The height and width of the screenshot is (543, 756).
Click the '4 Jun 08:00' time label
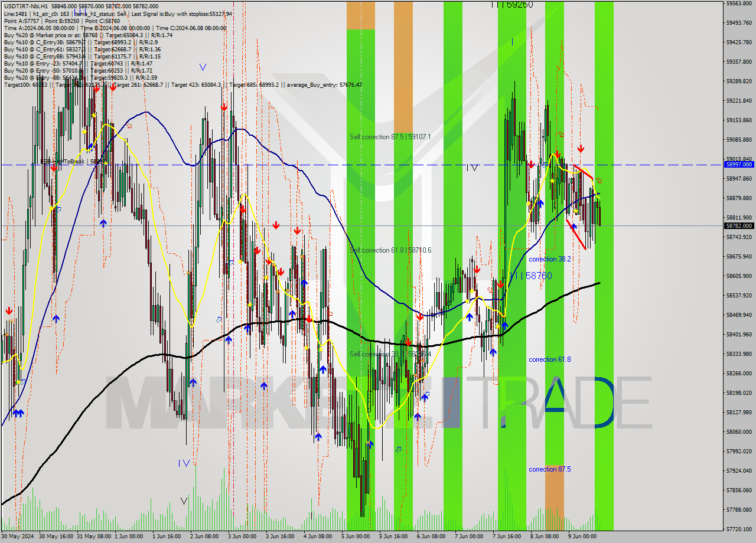coord(318,537)
